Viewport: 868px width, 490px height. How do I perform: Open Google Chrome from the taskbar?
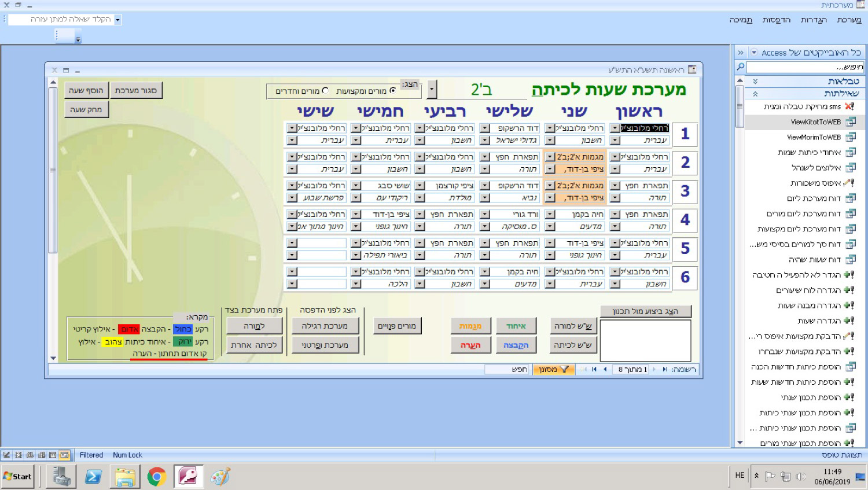[156, 477]
